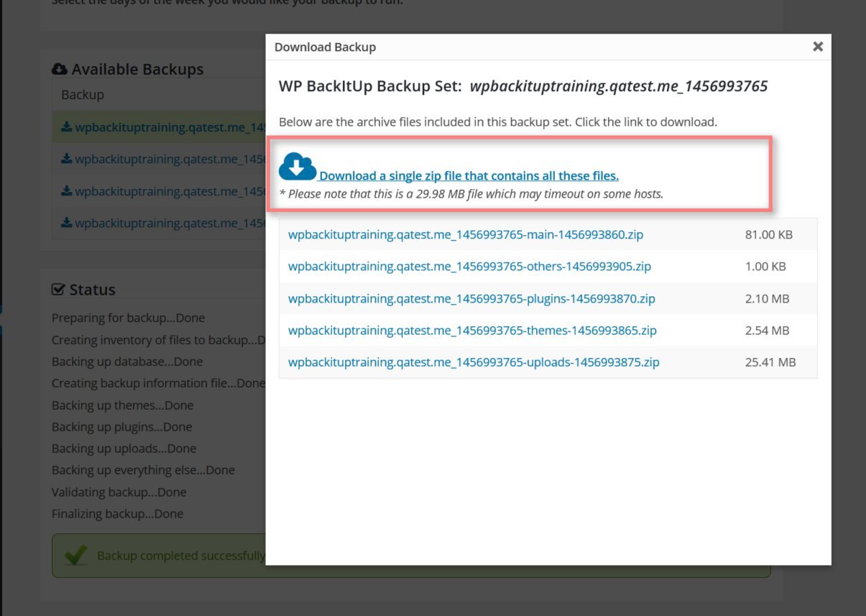Click the 2.54 MB file size
Screen dimensions: 866x616
767,331
